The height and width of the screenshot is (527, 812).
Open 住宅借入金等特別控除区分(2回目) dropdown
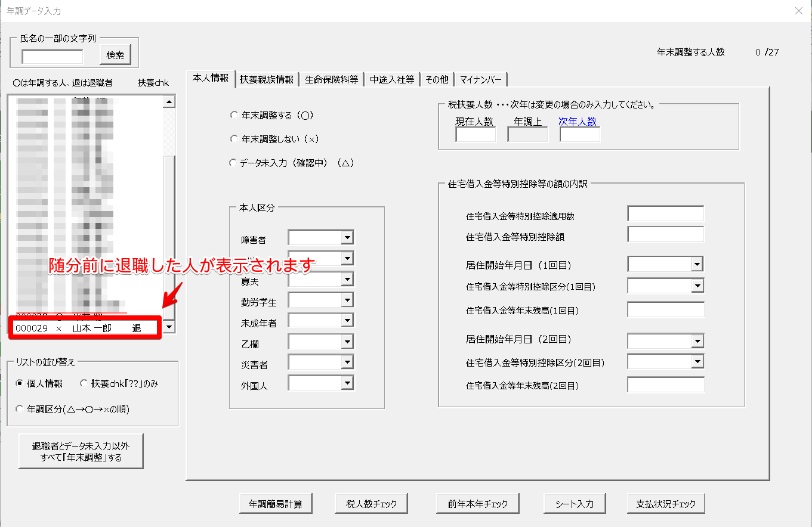coord(697,362)
